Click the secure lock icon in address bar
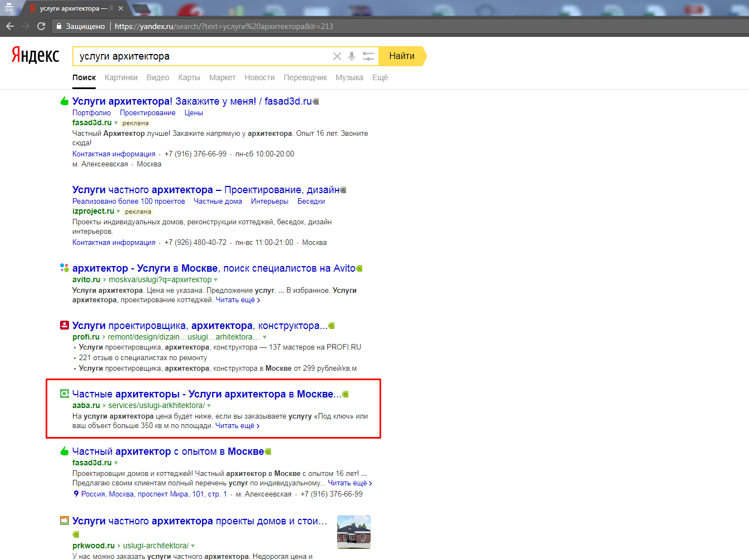Image resolution: width=749 pixels, height=560 pixels. pyautogui.click(x=59, y=26)
